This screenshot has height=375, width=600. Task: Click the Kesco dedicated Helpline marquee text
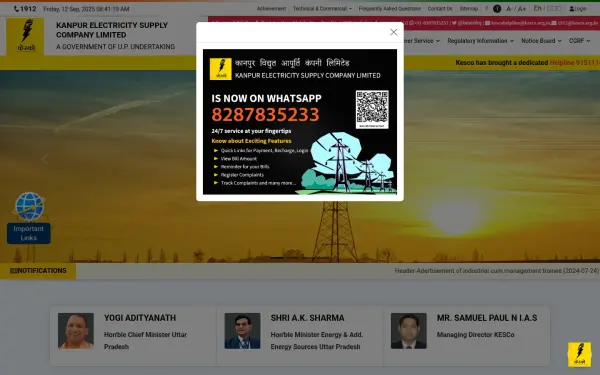point(527,62)
